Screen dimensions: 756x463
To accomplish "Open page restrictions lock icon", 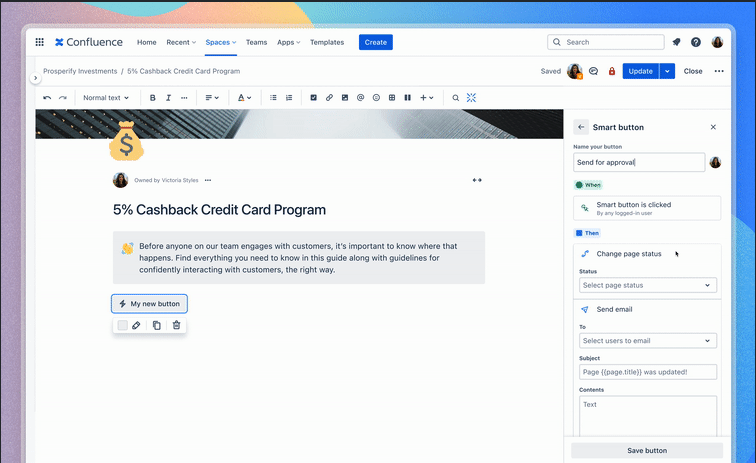I will (612, 71).
